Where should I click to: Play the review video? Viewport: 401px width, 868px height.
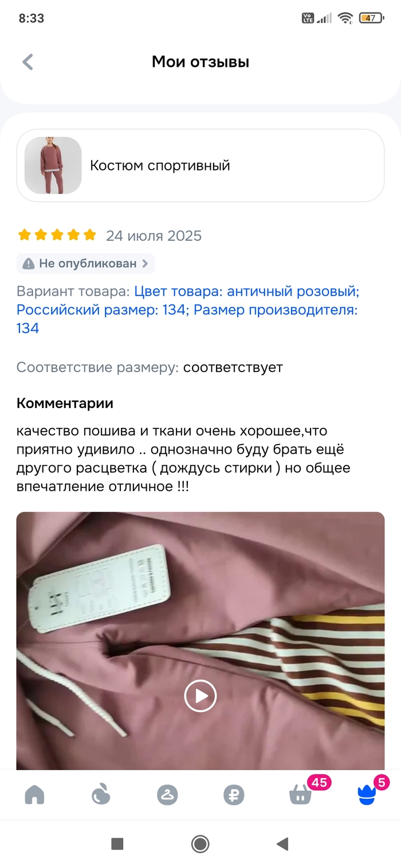point(200,696)
